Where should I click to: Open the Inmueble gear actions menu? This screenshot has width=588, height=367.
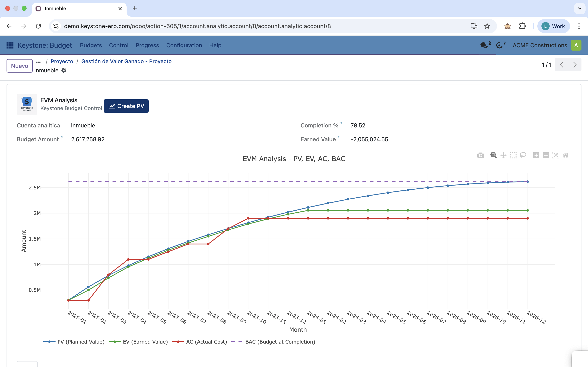pos(64,70)
